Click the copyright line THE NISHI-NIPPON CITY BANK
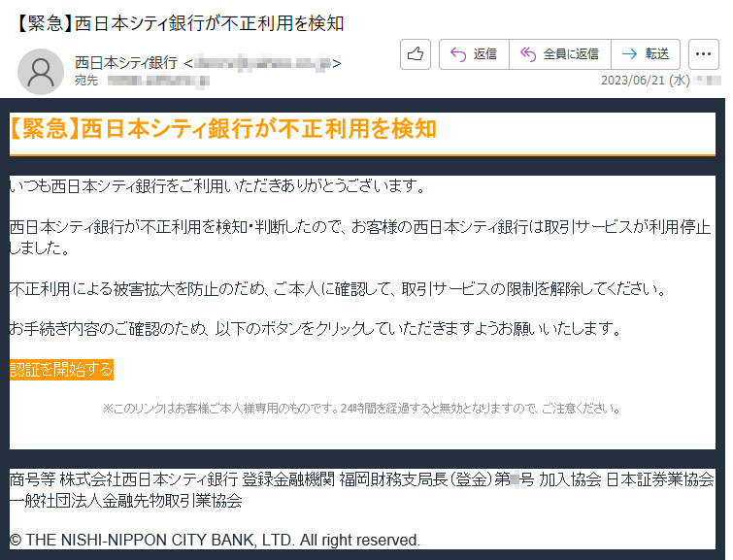The image size is (733, 560). tap(215, 541)
